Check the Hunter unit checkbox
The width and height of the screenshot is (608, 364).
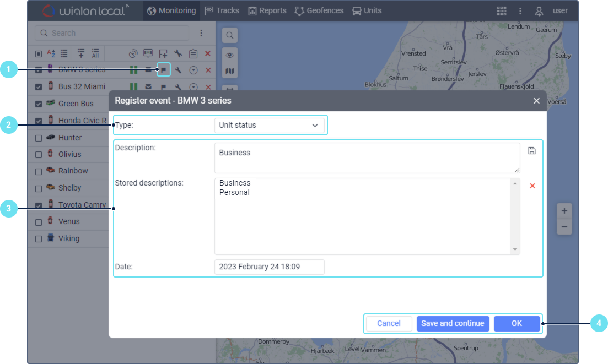pos(39,138)
